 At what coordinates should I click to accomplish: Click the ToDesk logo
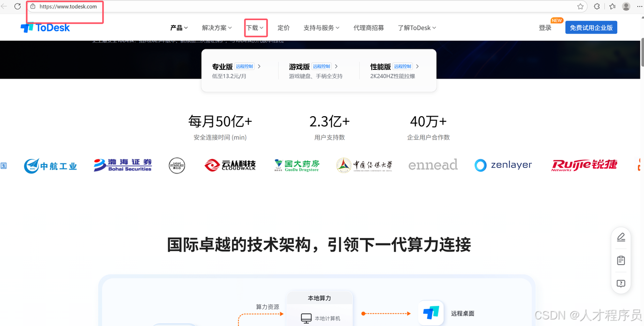(45, 28)
